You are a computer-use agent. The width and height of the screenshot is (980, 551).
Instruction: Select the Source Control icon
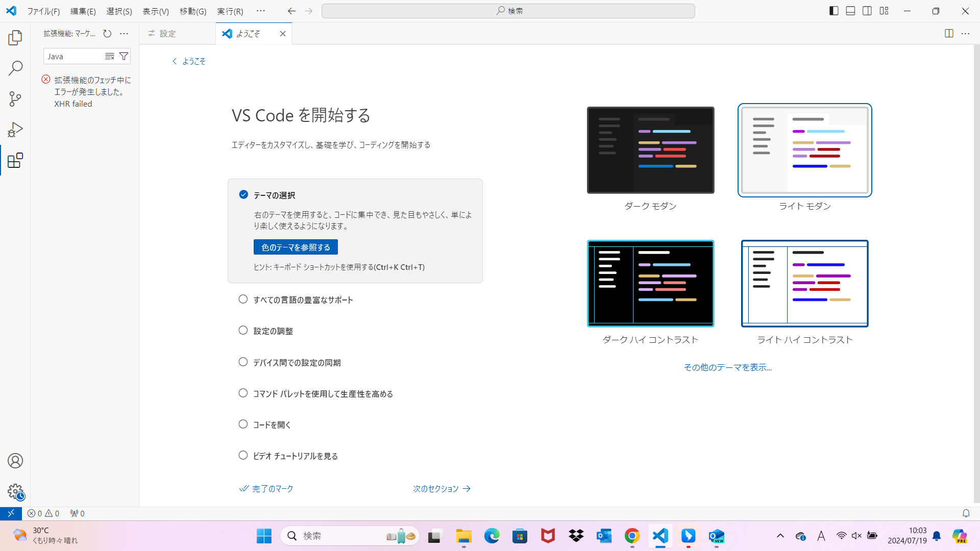[x=15, y=98]
